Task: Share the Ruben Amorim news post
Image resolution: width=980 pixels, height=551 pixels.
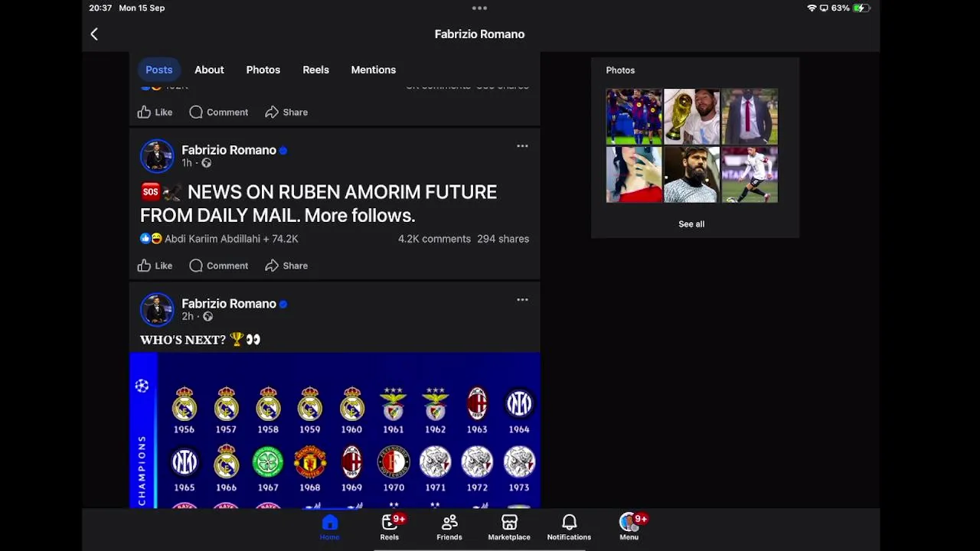Action: (286, 266)
